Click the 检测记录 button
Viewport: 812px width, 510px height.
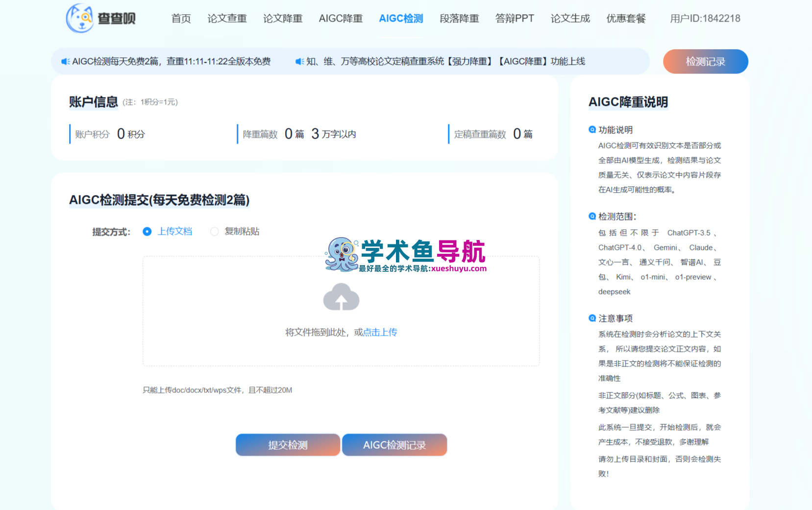706,62
